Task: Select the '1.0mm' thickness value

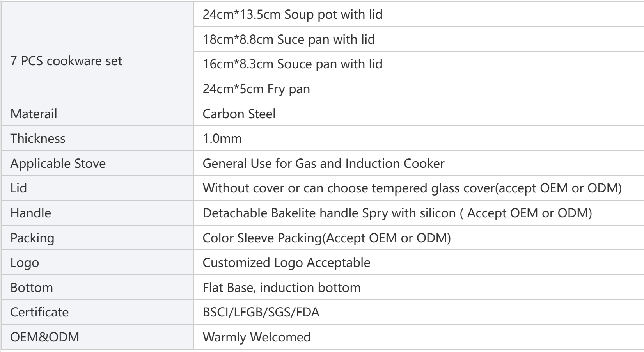Action: [x=222, y=138]
